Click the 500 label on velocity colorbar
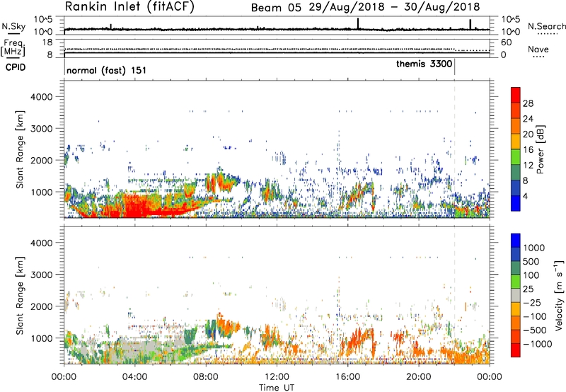This screenshot has width=566, height=392. click(x=531, y=262)
